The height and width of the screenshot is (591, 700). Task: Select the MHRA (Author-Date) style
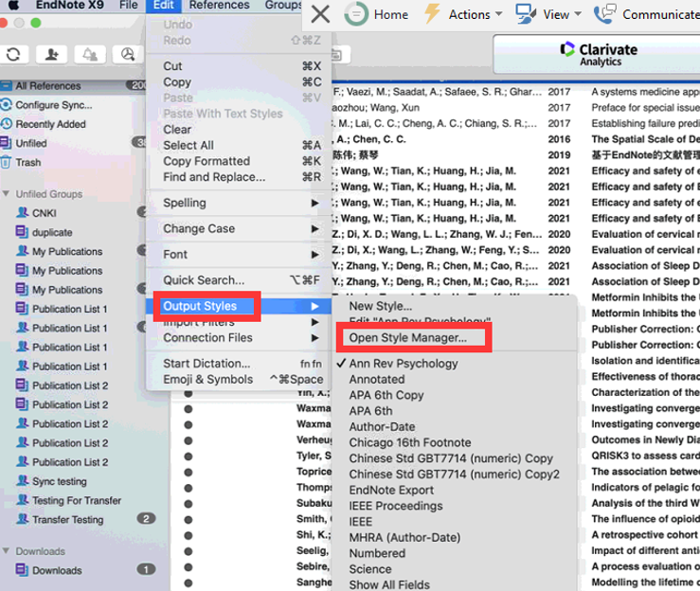point(404,537)
